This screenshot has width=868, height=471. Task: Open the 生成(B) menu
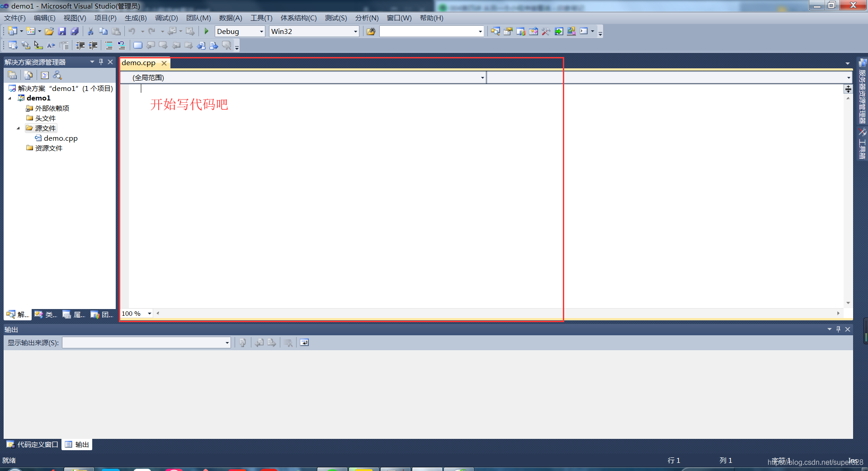136,18
